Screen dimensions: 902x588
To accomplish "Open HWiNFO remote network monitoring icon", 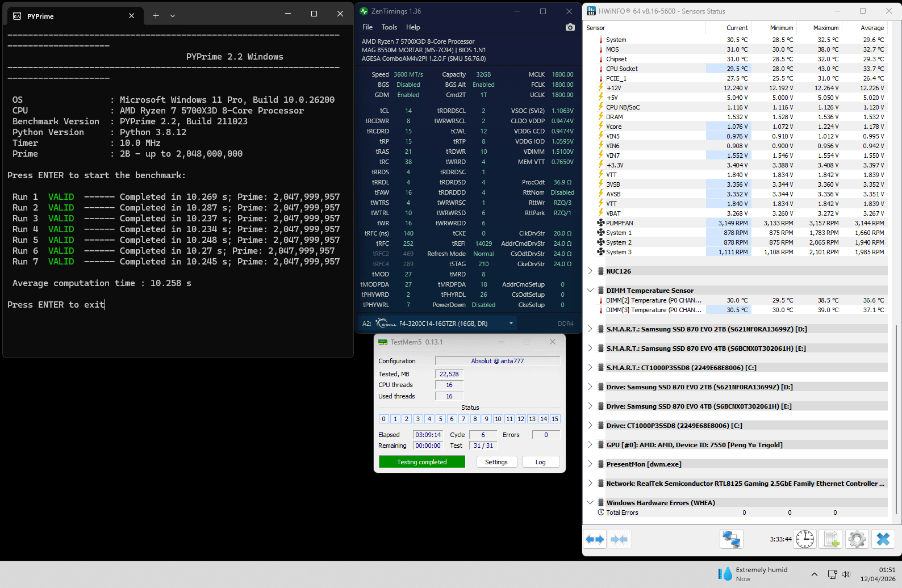I will click(731, 539).
